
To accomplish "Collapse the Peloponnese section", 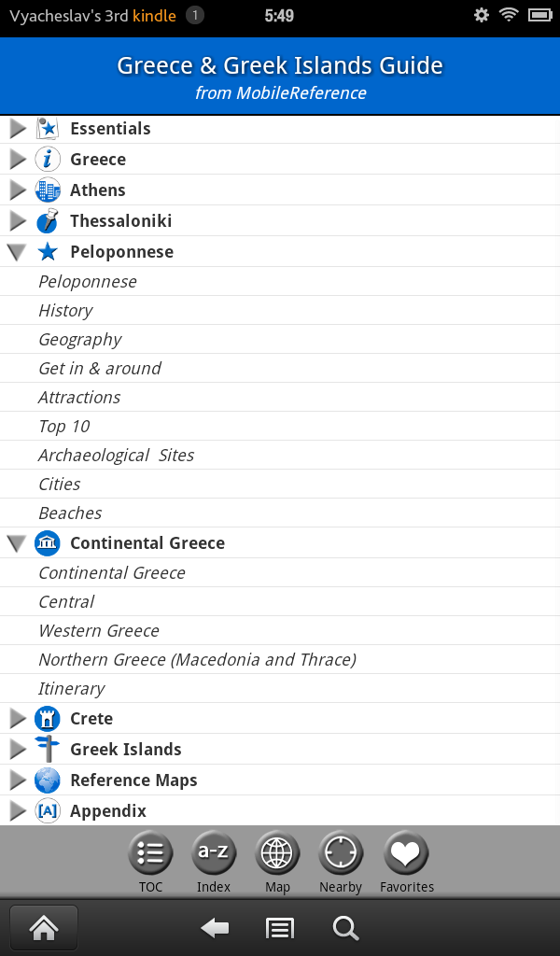I will click(x=17, y=251).
